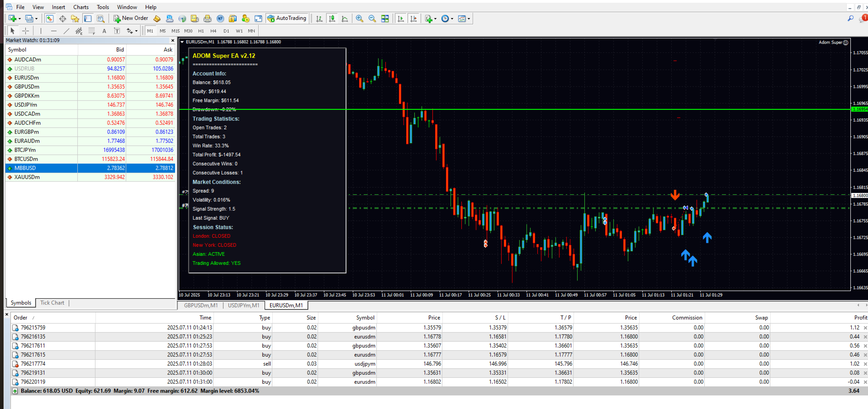Switch chart to Bar Chart mode
This screenshot has height=409, width=868.
319,19
